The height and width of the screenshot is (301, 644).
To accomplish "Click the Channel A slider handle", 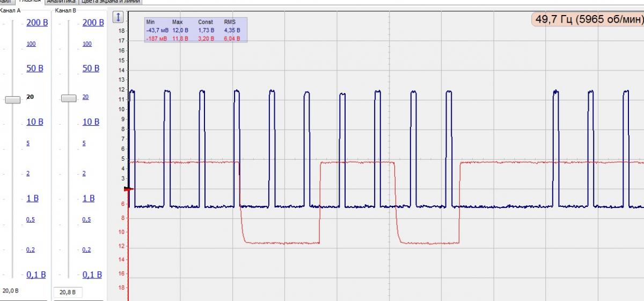I will point(12,99).
